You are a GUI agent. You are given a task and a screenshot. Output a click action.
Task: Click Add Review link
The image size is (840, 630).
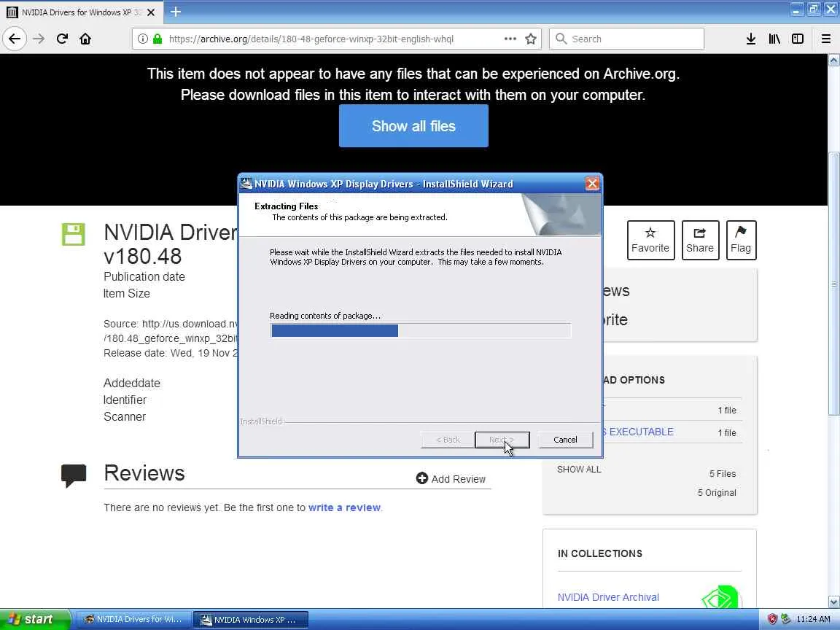451,479
